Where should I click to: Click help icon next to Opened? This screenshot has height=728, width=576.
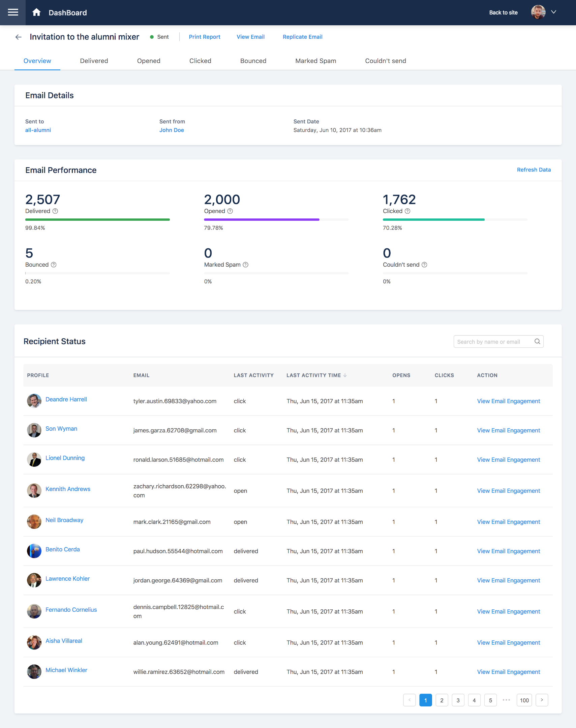pyautogui.click(x=230, y=211)
